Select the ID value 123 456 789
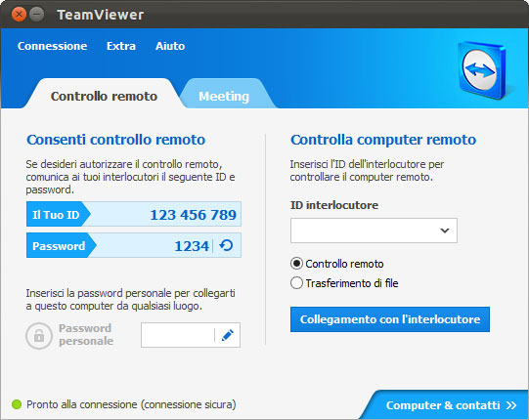The height and width of the screenshot is (420, 529). tap(193, 215)
